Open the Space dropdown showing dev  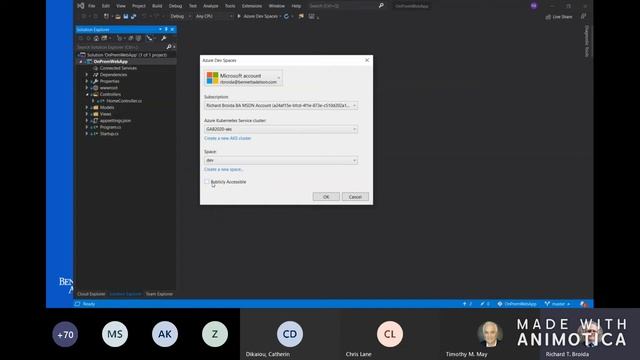281,160
